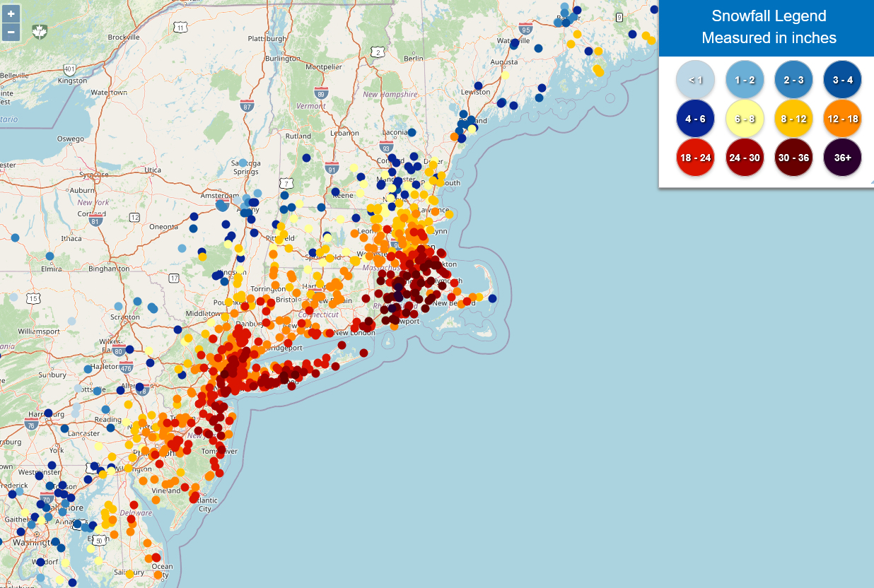Click the legend panel resize handle corner
This screenshot has width=874, height=588.
pyautogui.click(x=869, y=183)
